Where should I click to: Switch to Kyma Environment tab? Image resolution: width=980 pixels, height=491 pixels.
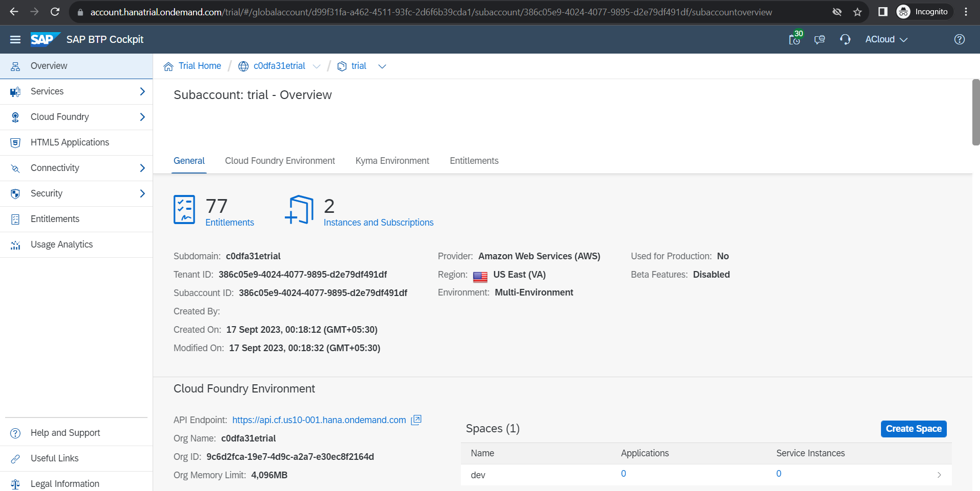point(392,161)
